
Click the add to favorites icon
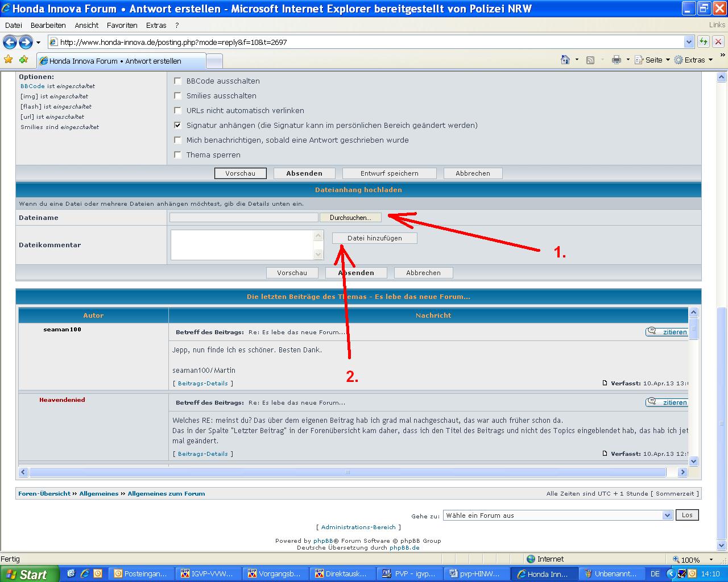click(23, 60)
